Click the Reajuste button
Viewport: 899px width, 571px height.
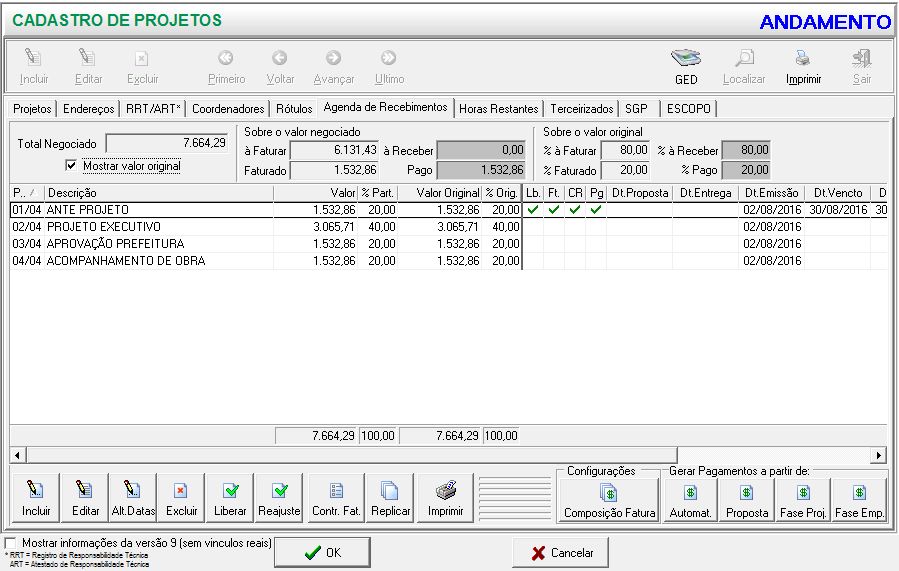279,498
